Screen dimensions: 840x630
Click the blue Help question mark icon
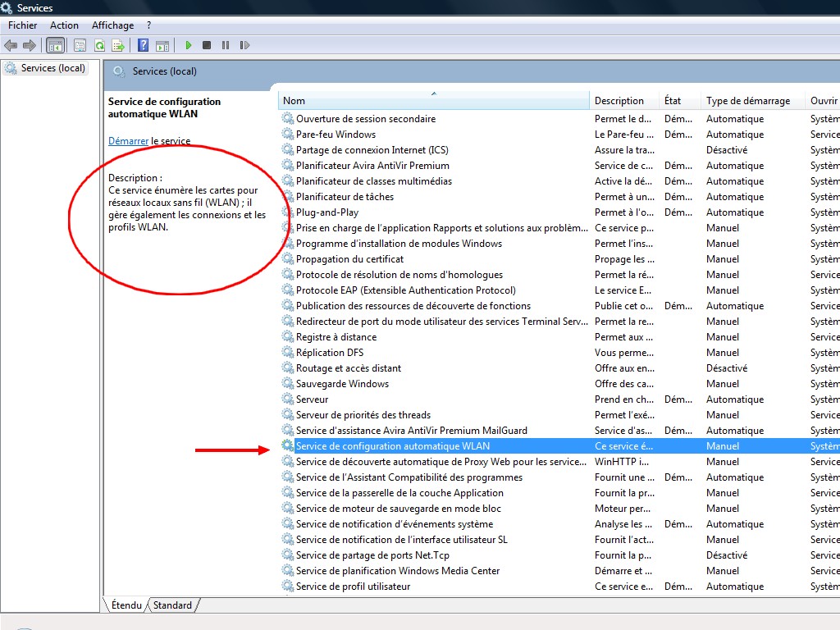(144, 45)
